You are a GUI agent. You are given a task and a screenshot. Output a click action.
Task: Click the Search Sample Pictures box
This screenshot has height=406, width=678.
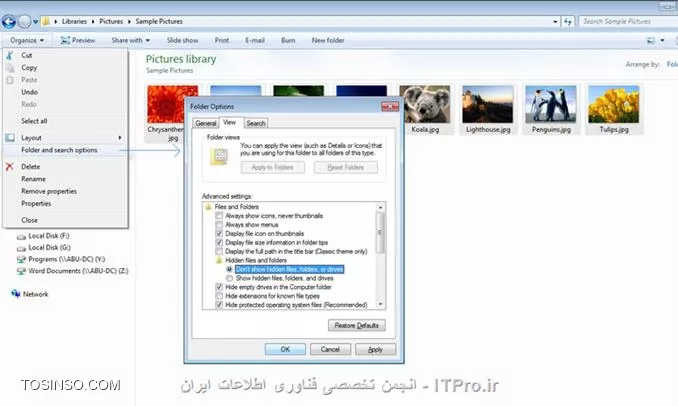tap(628, 21)
